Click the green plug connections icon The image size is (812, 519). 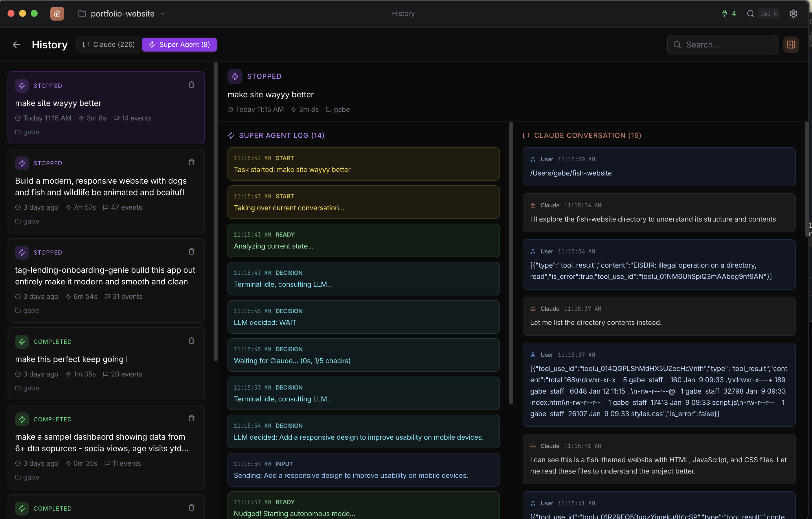[x=724, y=14]
